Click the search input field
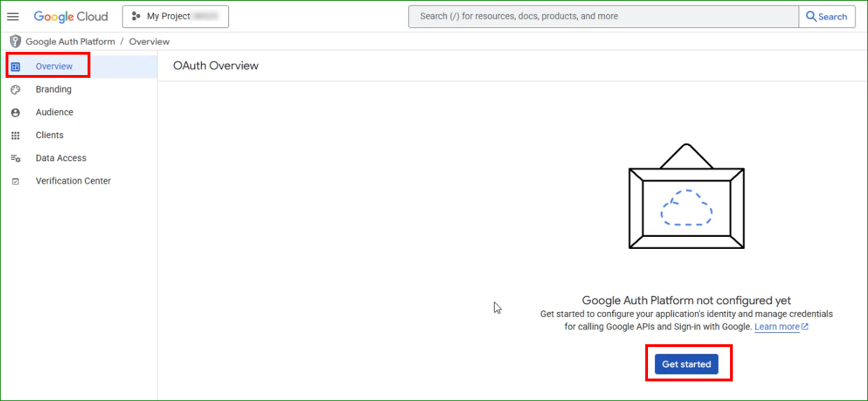 tap(602, 16)
